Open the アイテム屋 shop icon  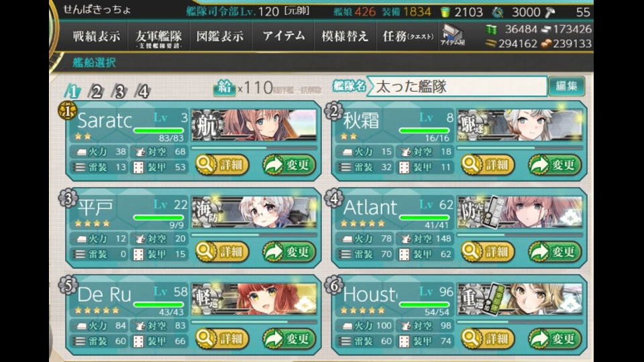pos(452,35)
